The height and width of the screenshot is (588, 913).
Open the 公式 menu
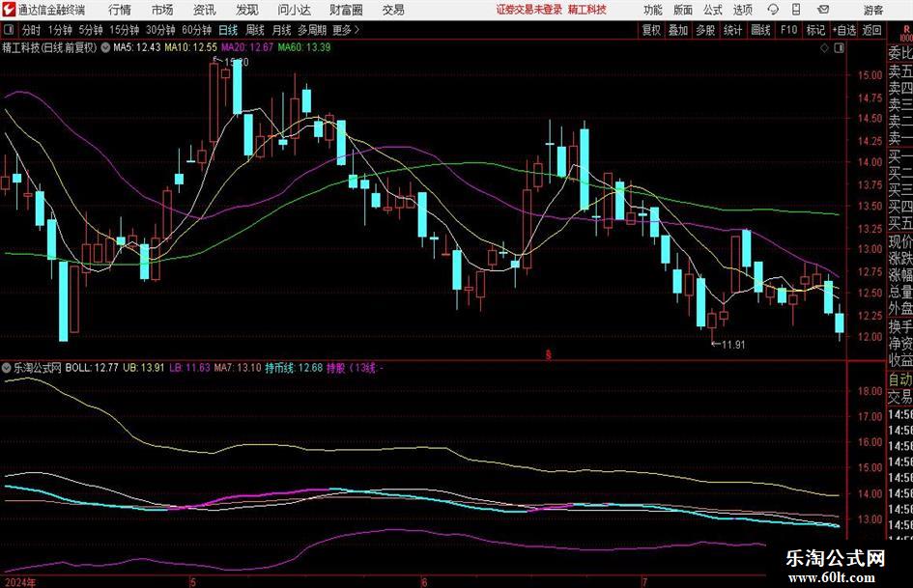pyautogui.click(x=712, y=10)
